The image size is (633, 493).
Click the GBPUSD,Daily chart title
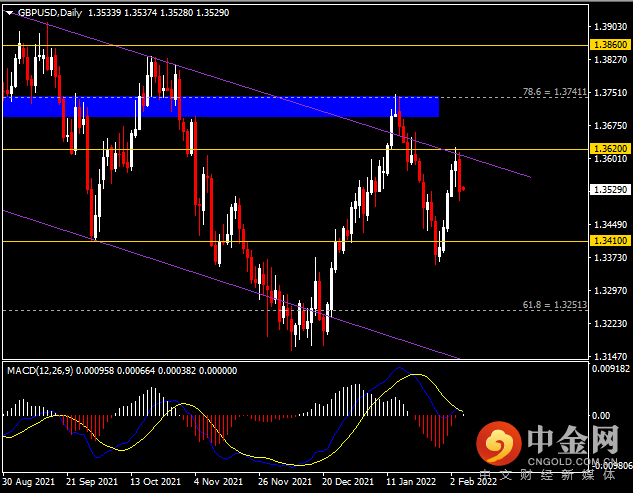click(x=50, y=13)
